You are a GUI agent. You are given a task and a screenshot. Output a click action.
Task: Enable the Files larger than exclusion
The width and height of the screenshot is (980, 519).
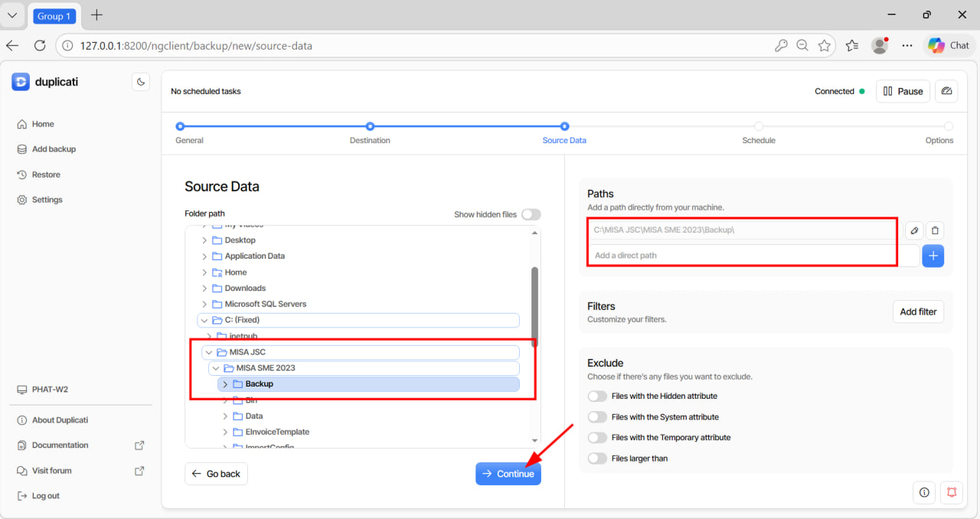click(x=597, y=459)
